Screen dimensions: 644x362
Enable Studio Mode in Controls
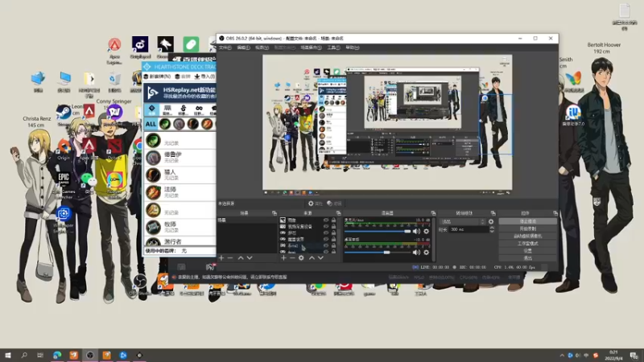pyautogui.click(x=528, y=244)
